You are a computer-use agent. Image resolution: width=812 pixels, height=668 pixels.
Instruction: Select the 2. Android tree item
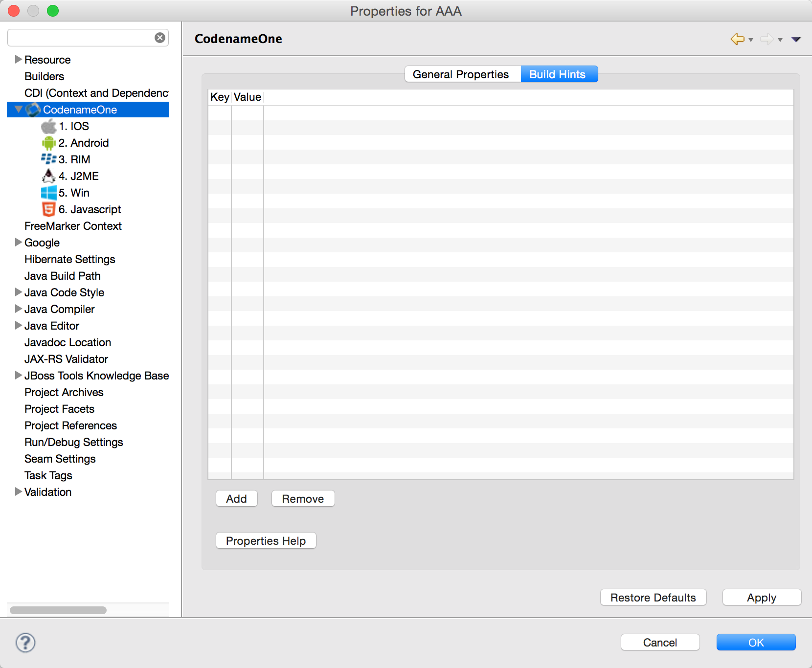pyautogui.click(x=84, y=143)
